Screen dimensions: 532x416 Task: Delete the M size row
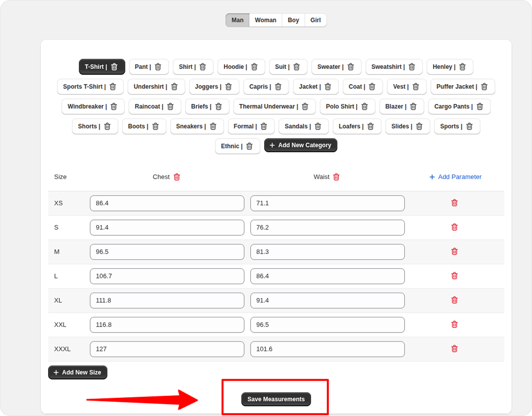click(454, 252)
